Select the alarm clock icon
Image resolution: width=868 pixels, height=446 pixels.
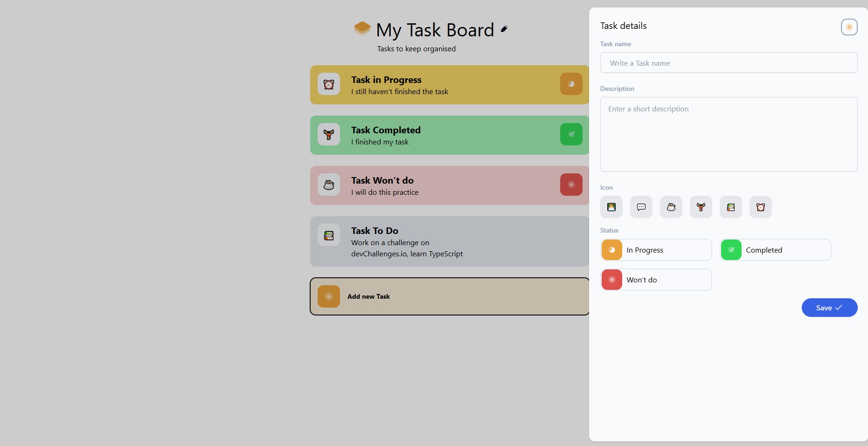761,207
